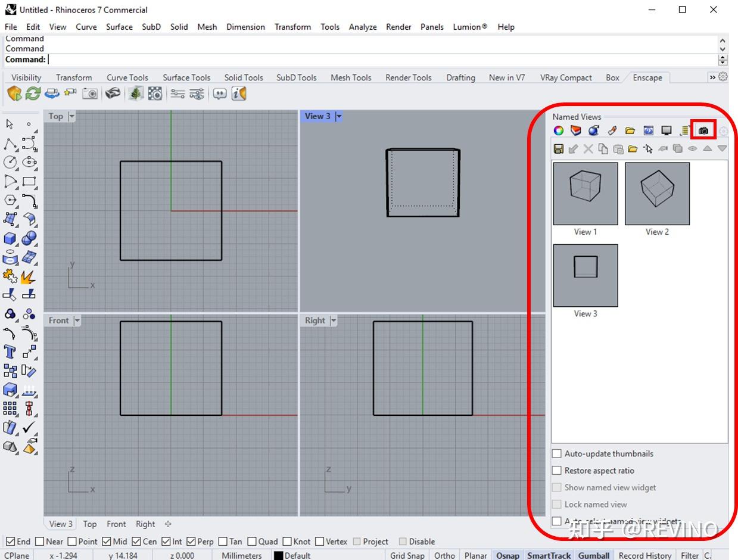Save current view as named view

tap(559, 149)
